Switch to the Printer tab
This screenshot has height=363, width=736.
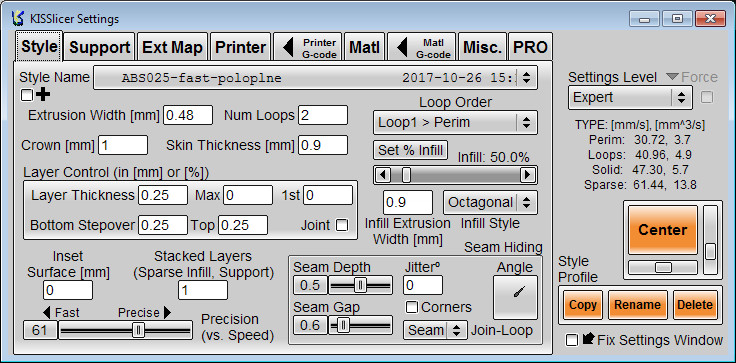[240, 47]
